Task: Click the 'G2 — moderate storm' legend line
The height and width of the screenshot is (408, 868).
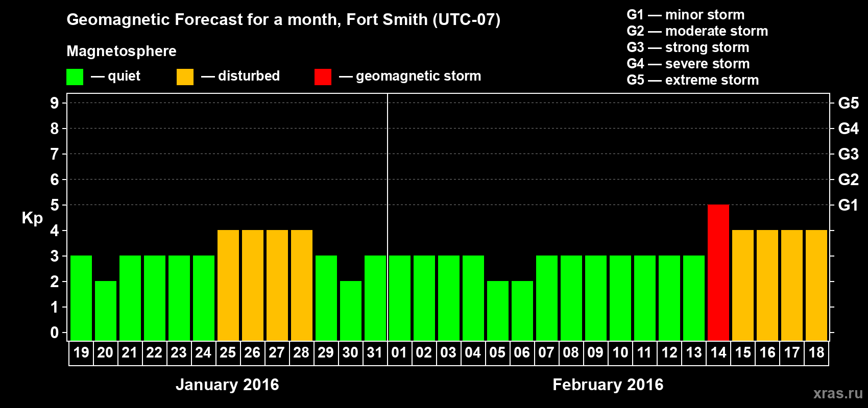Action: (697, 31)
